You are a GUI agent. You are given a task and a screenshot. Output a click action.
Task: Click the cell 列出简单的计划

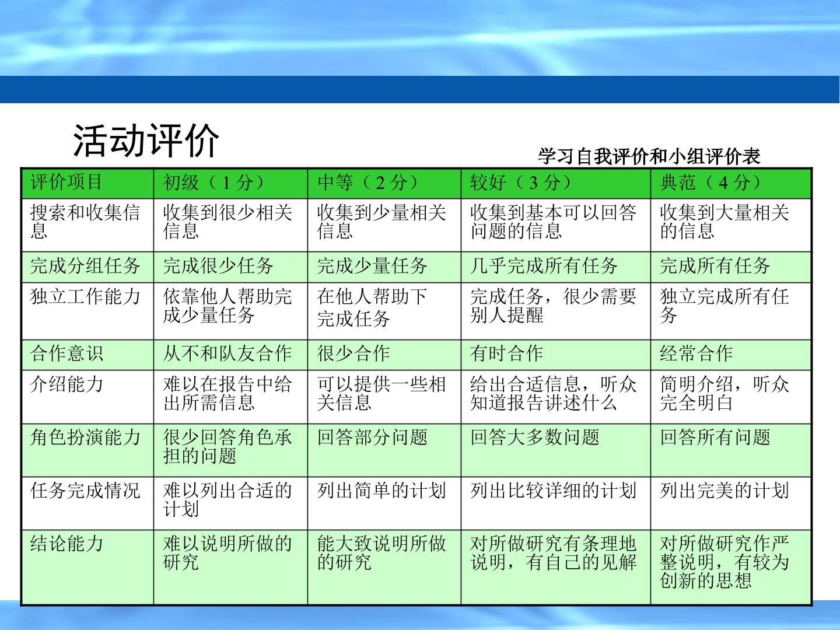[x=384, y=503]
